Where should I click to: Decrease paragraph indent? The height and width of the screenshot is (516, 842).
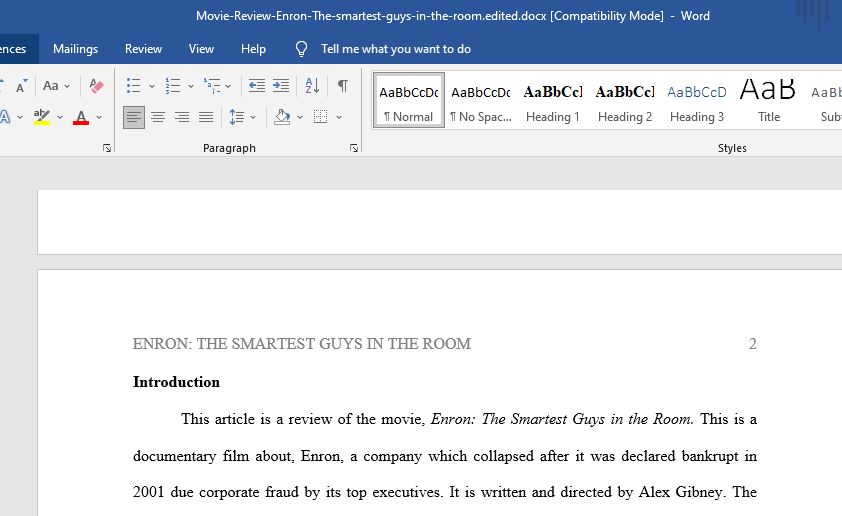pos(257,85)
